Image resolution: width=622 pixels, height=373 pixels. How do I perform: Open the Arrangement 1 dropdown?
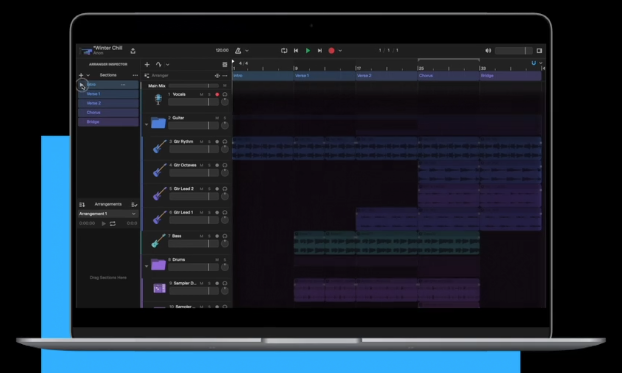108,214
